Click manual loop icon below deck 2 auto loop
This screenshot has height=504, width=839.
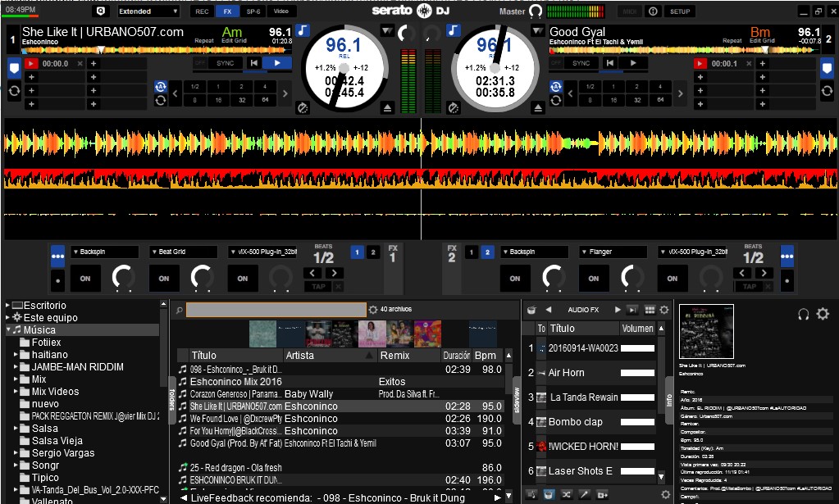[x=555, y=100]
